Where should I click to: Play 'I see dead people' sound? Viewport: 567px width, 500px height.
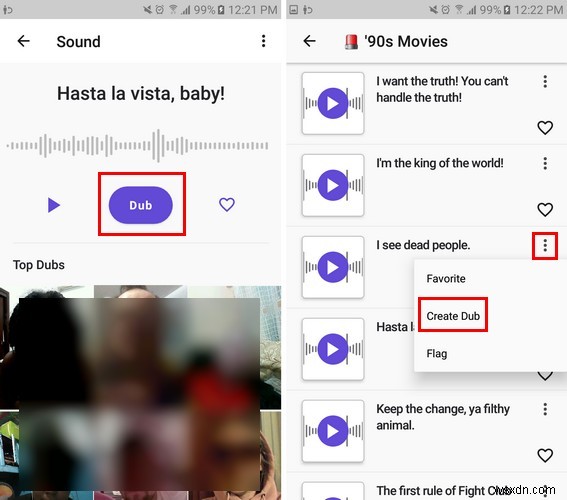point(333,267)
